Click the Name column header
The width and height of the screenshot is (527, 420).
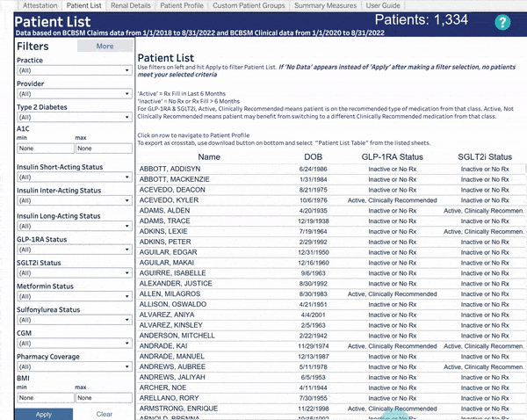pos(209,157)
